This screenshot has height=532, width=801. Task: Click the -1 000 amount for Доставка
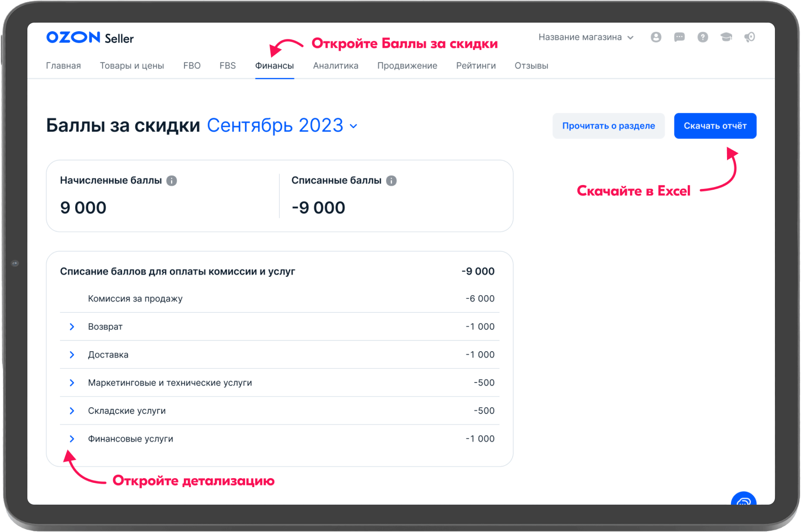click(x=480, y=355)
